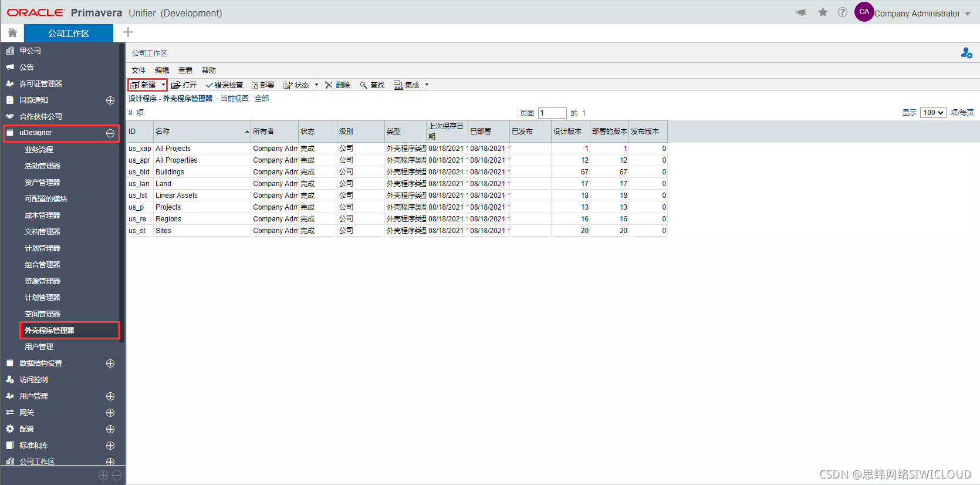
Task: Click 打开 (Open) in toolbar
Action: coord(184,85)
